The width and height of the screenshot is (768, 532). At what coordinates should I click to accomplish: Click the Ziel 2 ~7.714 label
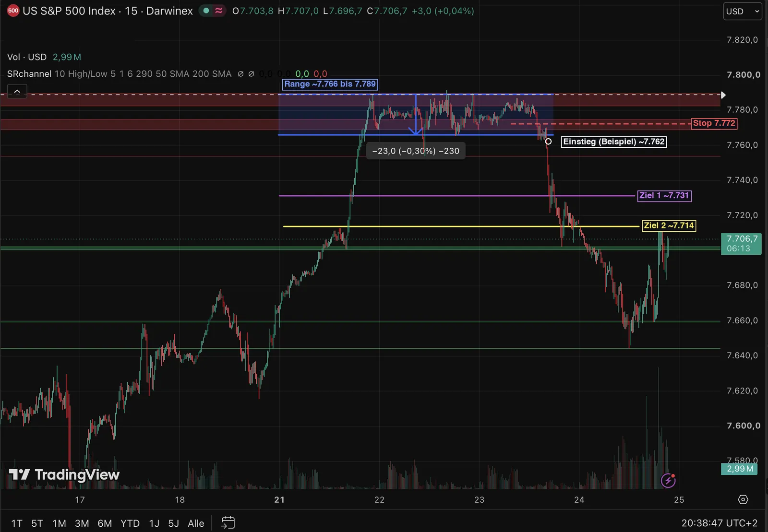tap(669, 225)
